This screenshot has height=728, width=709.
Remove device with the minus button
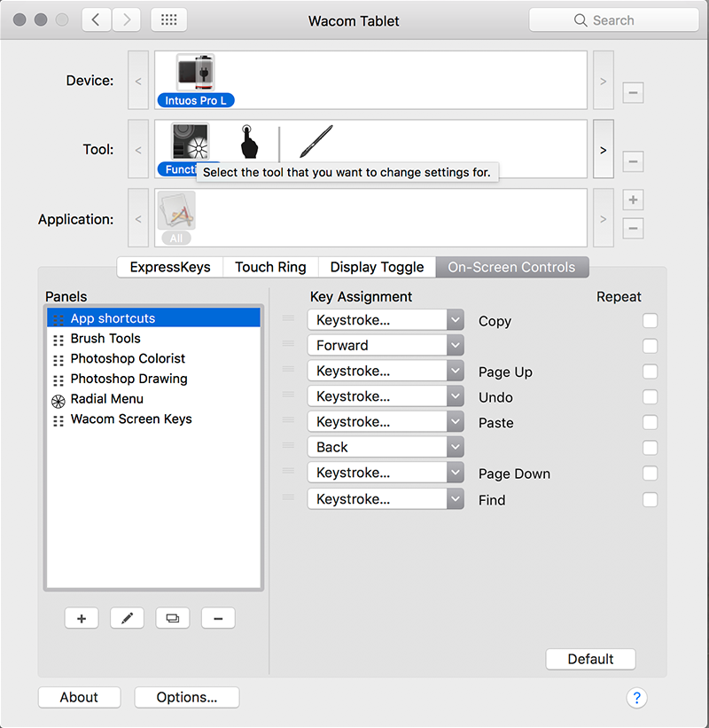pos(633,93)
